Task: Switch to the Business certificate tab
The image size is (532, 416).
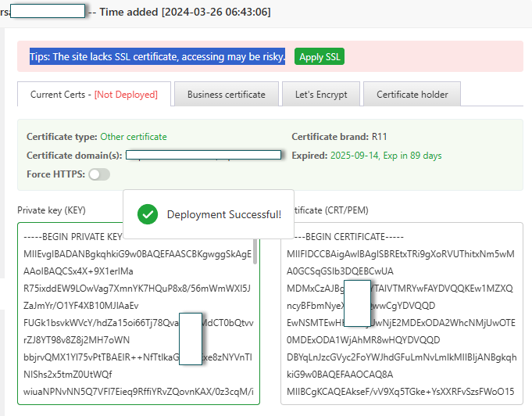Action: click(x=227, y=94)
